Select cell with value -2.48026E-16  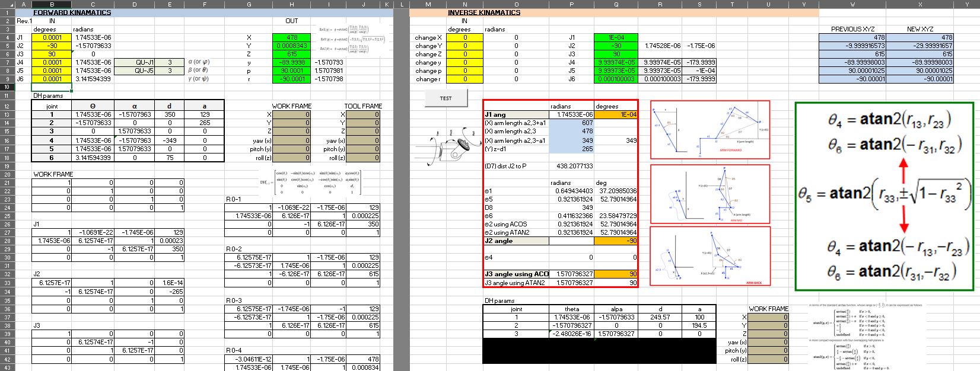pyautogui.click(x=572, y=334)
